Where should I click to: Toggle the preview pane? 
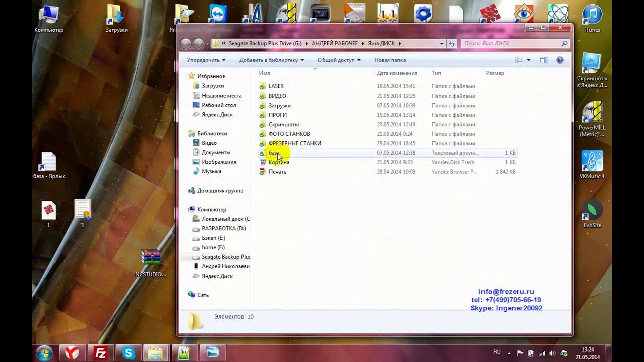pos(544,60)
